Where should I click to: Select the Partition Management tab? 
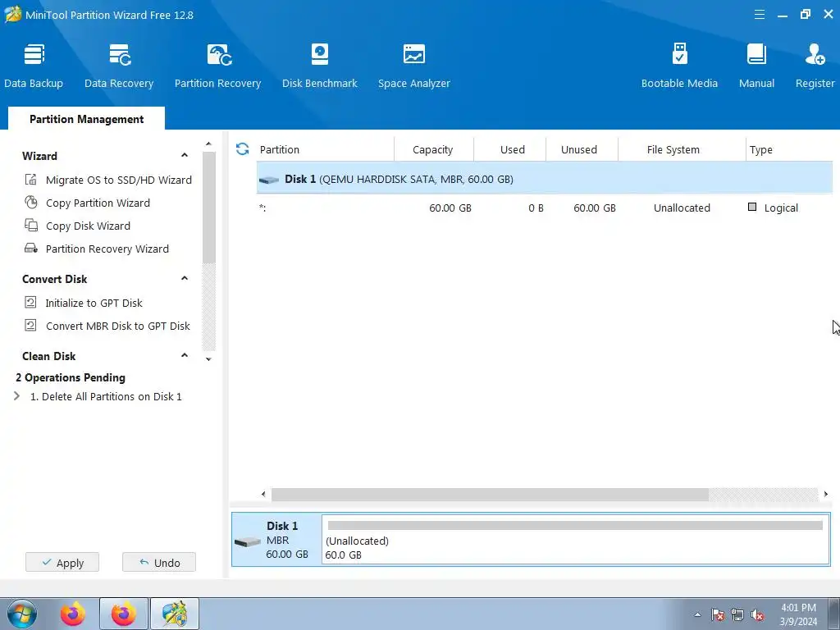(x=86, y=119)
